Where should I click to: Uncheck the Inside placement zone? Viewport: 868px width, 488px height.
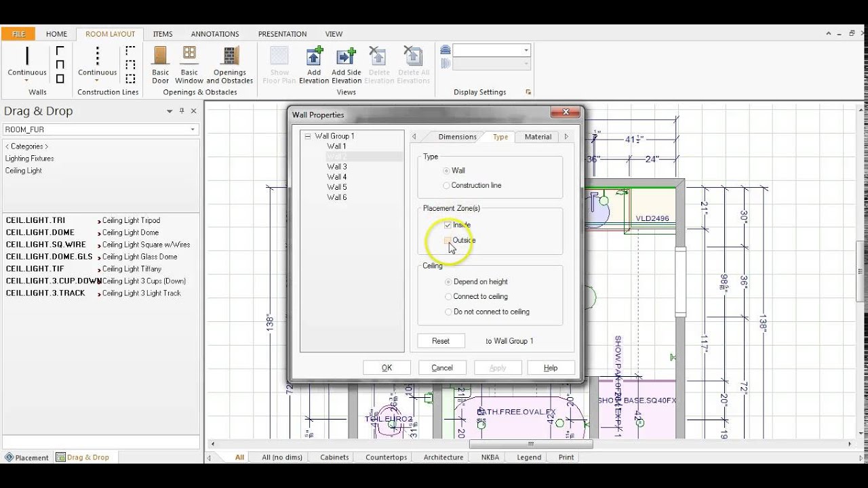click(448, 225)
